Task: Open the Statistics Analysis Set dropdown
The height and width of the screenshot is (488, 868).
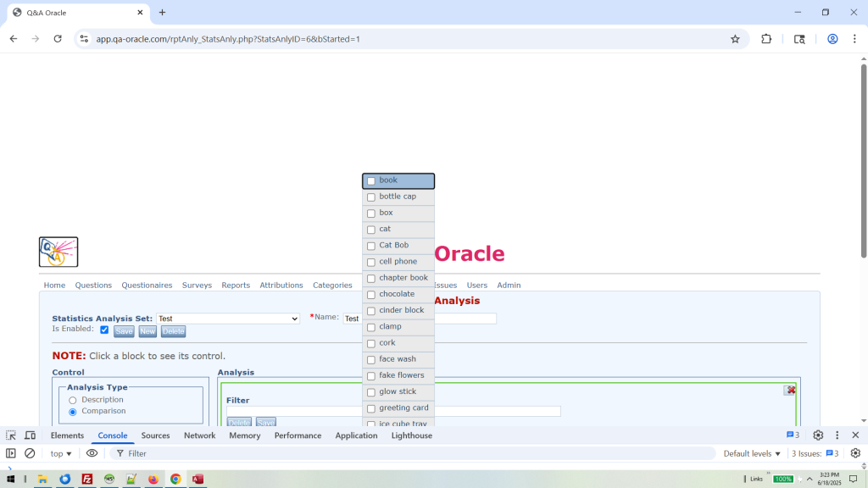Action: (x=227, y=319)
